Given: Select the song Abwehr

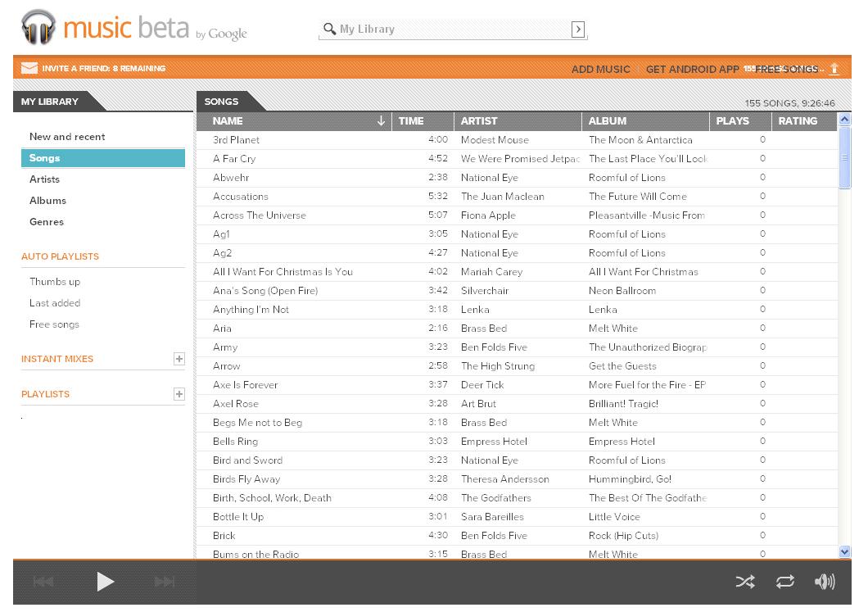Looking at the screenshot, I should (231, 178).
